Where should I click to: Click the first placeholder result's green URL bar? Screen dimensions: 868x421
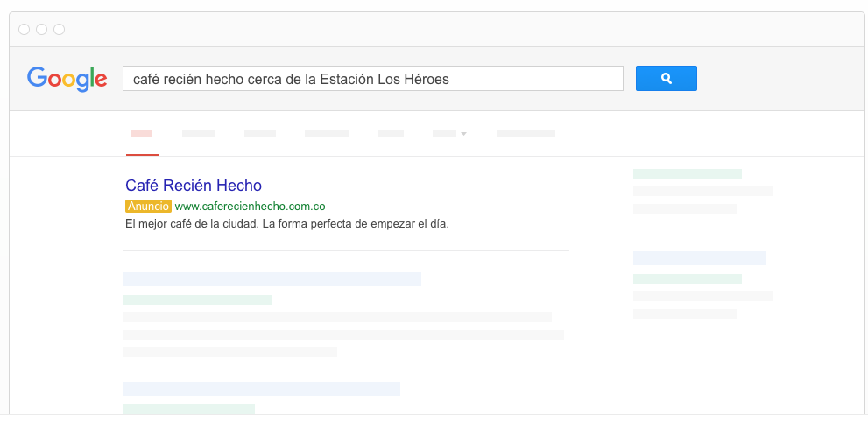(197, 299)
